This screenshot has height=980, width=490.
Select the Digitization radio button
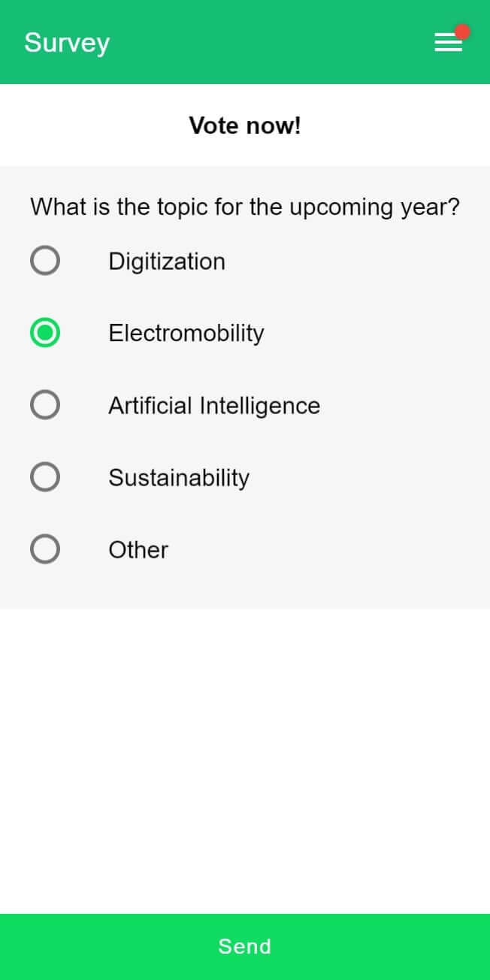[45, 261]
